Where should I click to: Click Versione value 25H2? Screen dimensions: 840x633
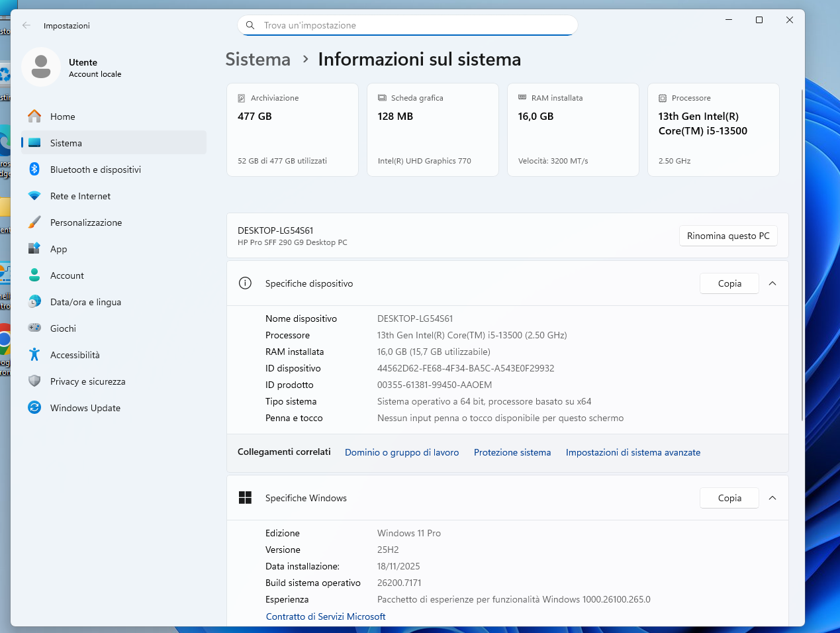point(388,550)
